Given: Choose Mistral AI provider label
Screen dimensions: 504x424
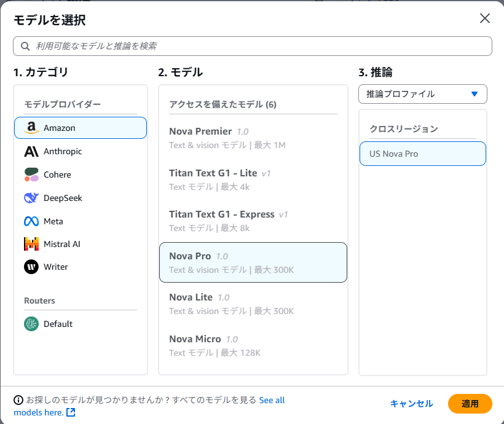Looking at the screenshot, I should pyautogui.click(x=62, y=244).
